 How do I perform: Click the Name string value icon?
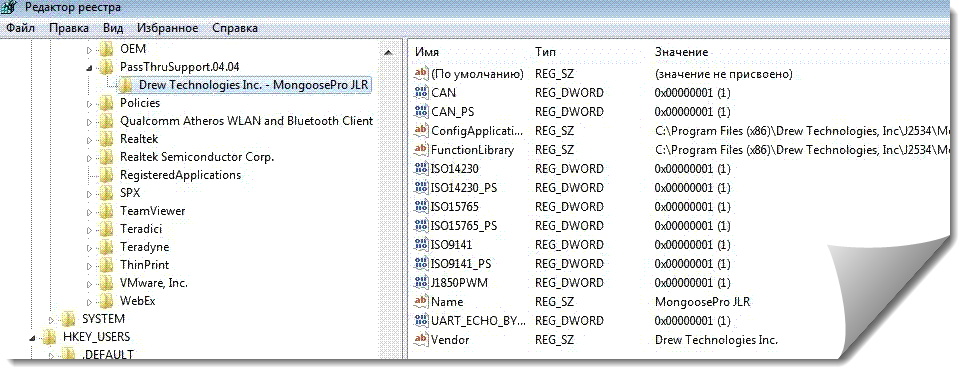click(x=421, y=301)
